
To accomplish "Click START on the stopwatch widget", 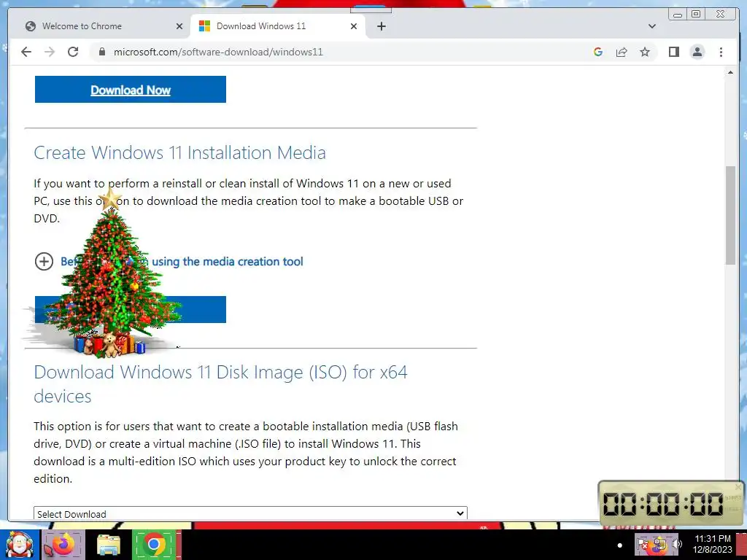I will click(x=732, y=498).
